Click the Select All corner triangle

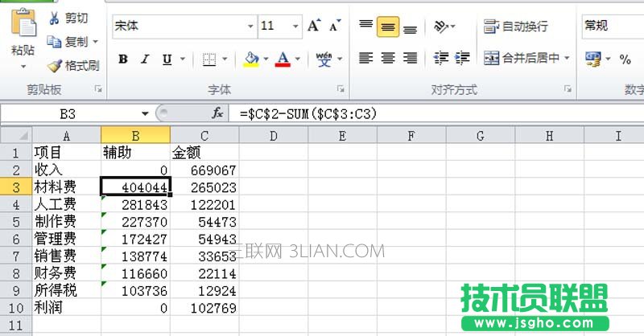click(x=16, y=135)
